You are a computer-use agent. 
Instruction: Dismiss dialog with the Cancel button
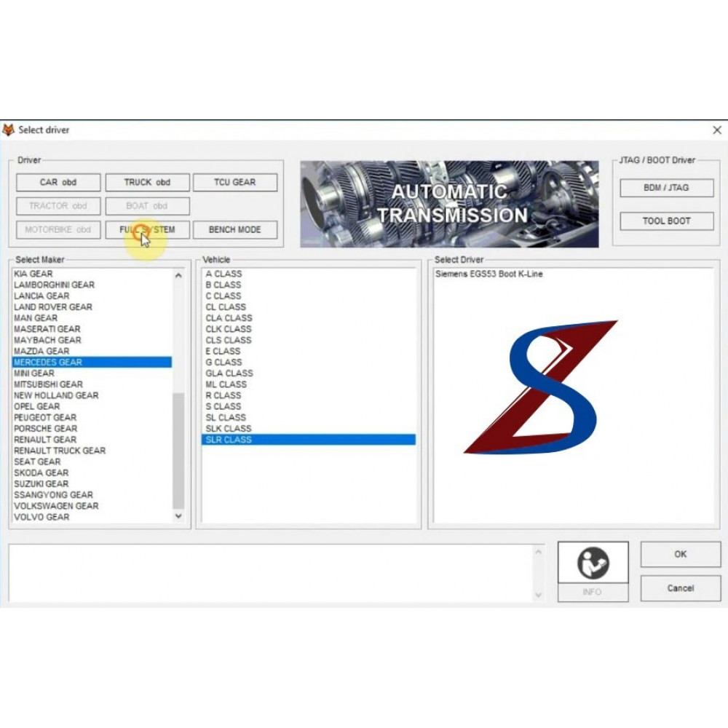click(680, 588)
